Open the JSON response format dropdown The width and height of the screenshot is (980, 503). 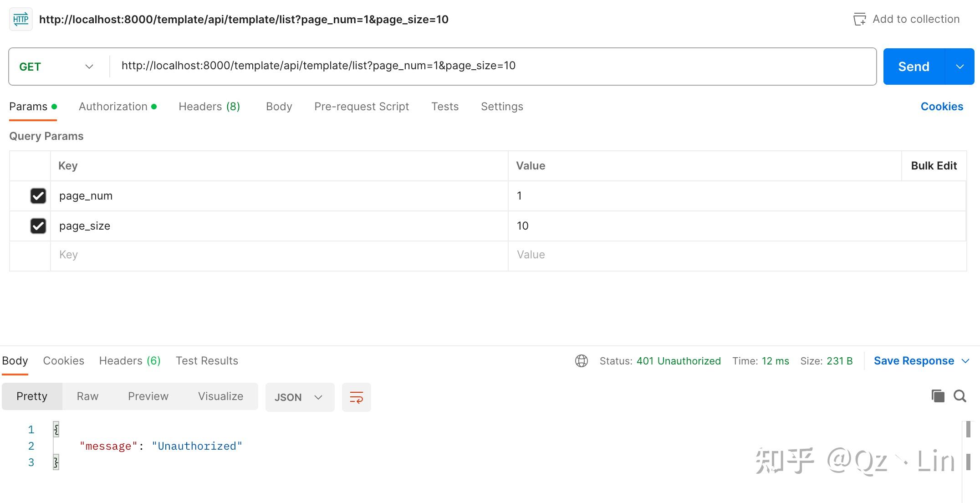(299, 397)
